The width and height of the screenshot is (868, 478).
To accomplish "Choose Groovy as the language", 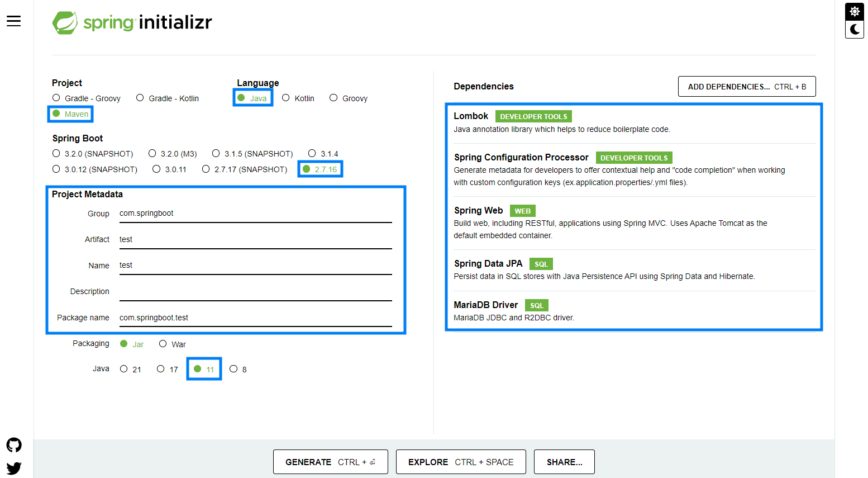I will coord(349,98).
